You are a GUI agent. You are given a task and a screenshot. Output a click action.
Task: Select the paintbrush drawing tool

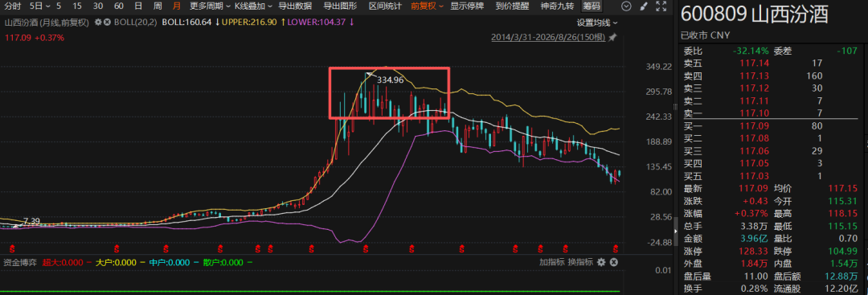(x=643, y=6)
